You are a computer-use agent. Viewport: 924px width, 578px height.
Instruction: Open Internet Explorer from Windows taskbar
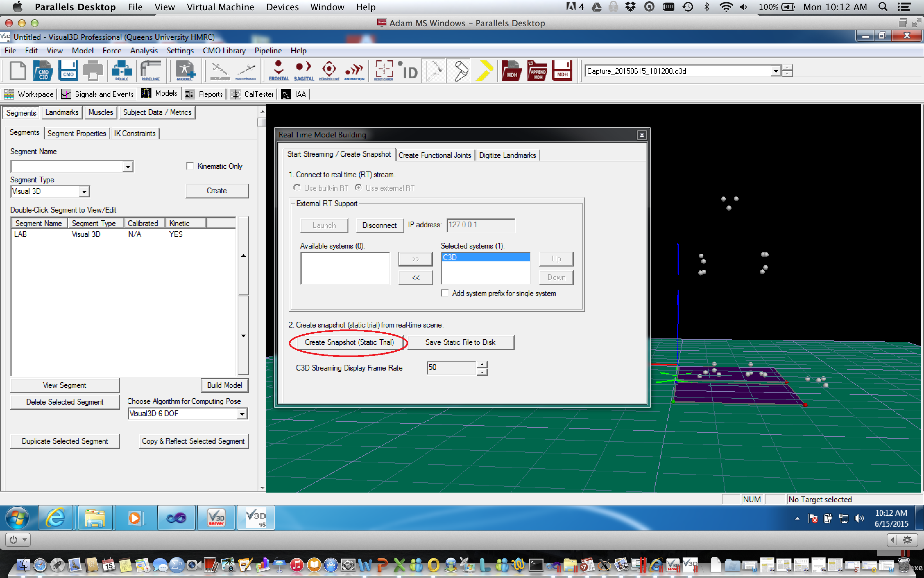click(56, 518)
